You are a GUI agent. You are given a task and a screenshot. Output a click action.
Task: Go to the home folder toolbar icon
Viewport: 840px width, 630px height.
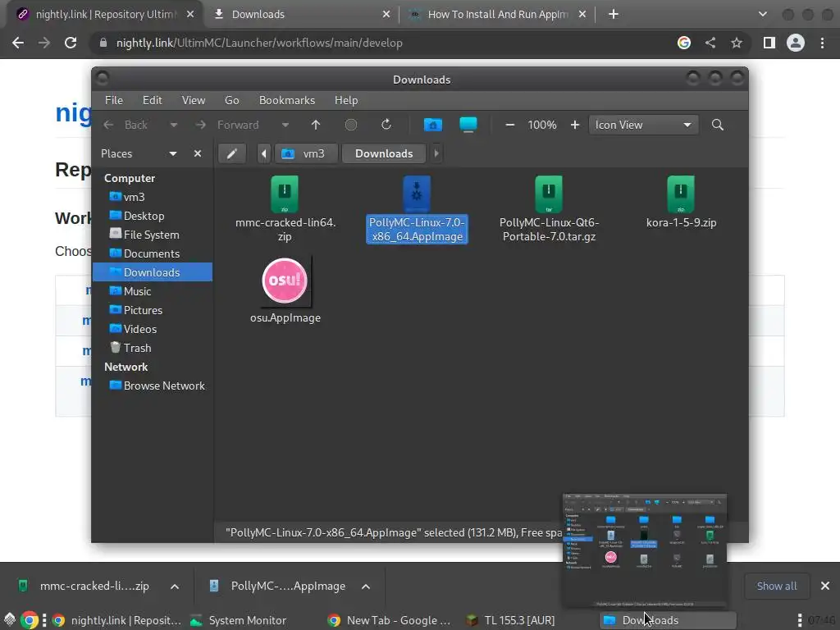433,125
